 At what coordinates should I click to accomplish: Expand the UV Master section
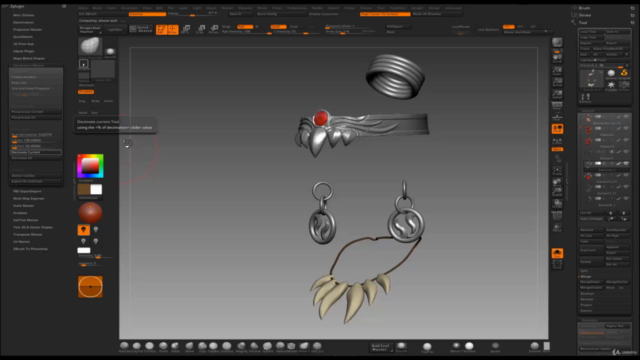(21, 242)
